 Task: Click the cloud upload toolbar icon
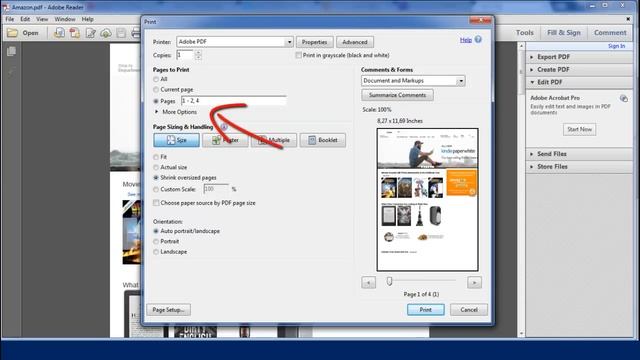pos(106,33)
